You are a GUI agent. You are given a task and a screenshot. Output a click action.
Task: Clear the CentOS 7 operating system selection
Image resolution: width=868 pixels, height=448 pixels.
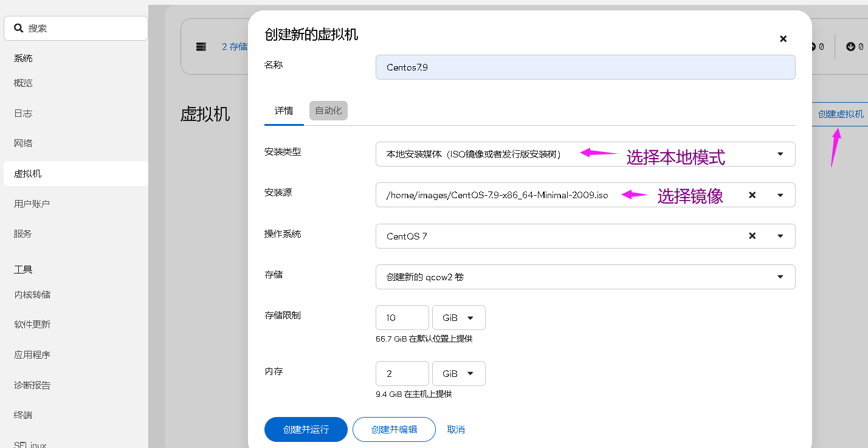click(x=752, y=236)
